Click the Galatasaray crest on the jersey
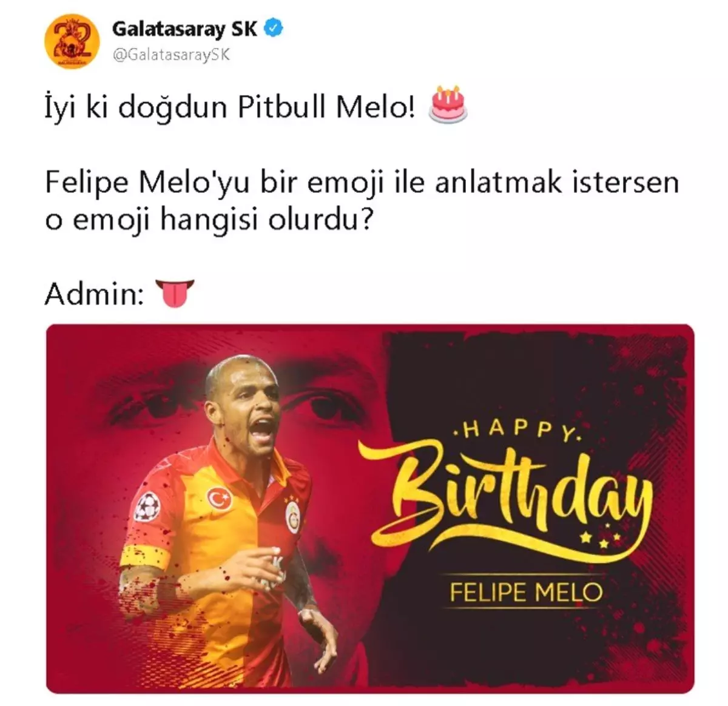728x706 pixels. [293, 516]
